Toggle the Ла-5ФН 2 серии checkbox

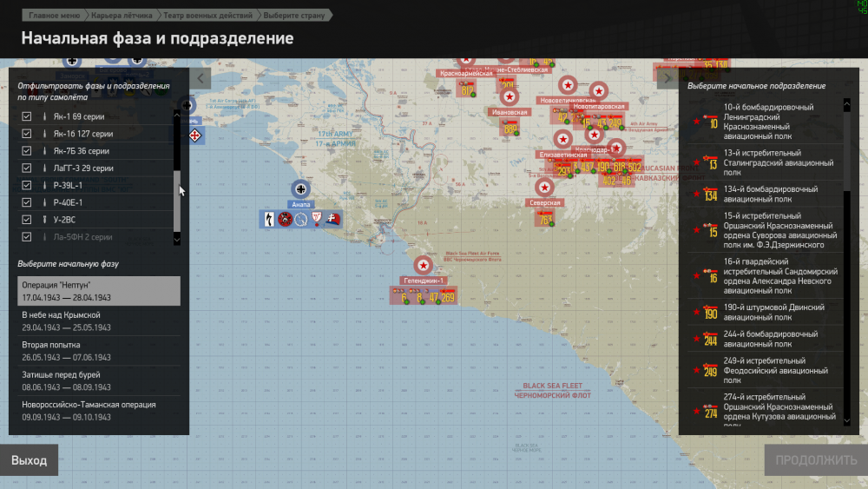27,236
